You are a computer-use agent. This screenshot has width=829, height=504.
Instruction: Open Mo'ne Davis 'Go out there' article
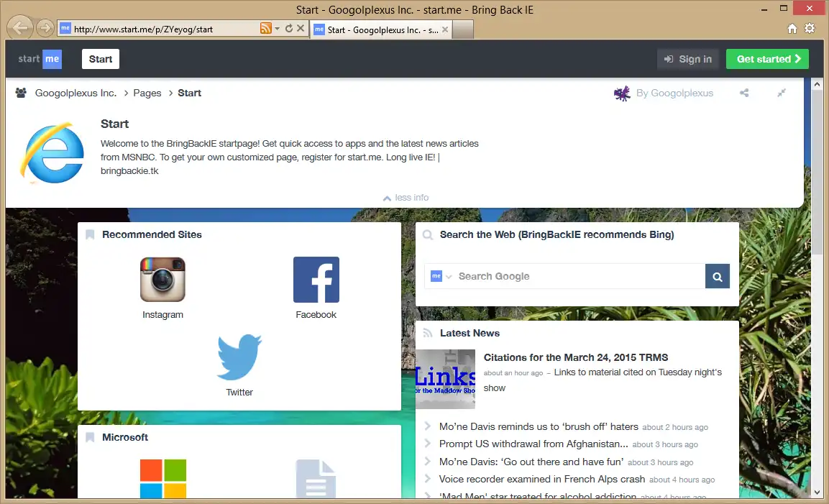[531, 462]
